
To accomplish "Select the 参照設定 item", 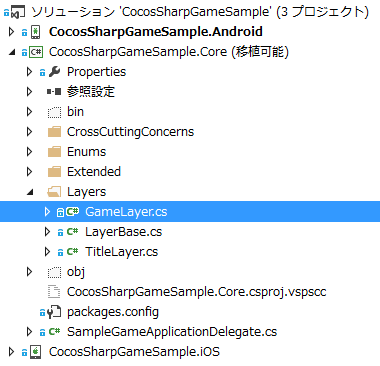I will pyautogui.click(x=91, y=92).
